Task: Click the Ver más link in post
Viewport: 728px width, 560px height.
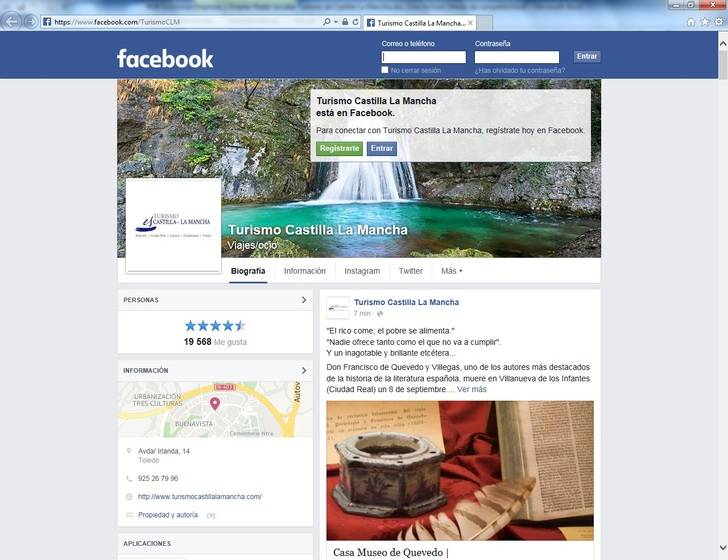Action: 471,389
